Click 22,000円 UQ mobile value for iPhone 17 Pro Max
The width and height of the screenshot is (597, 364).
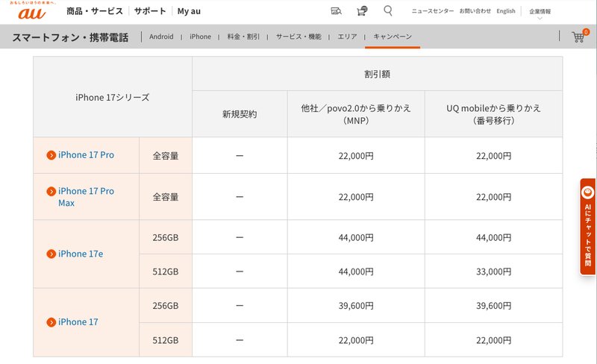click(493, 197)
